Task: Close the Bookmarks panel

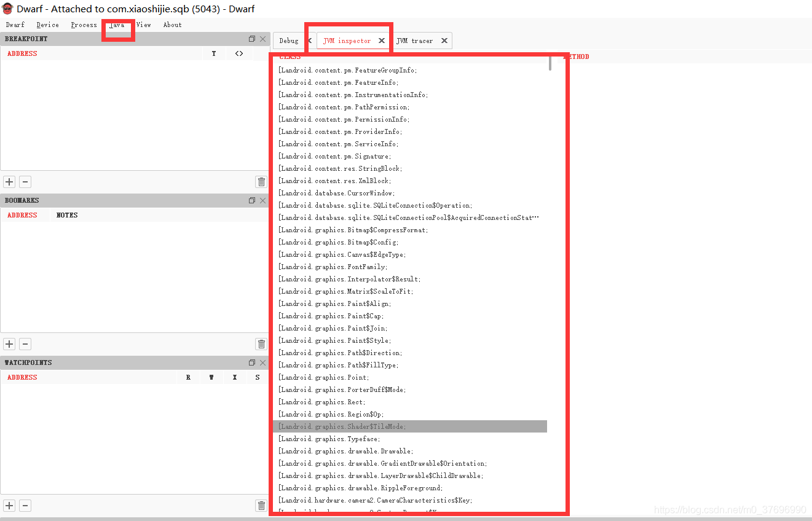Action: tap(263, 200)
